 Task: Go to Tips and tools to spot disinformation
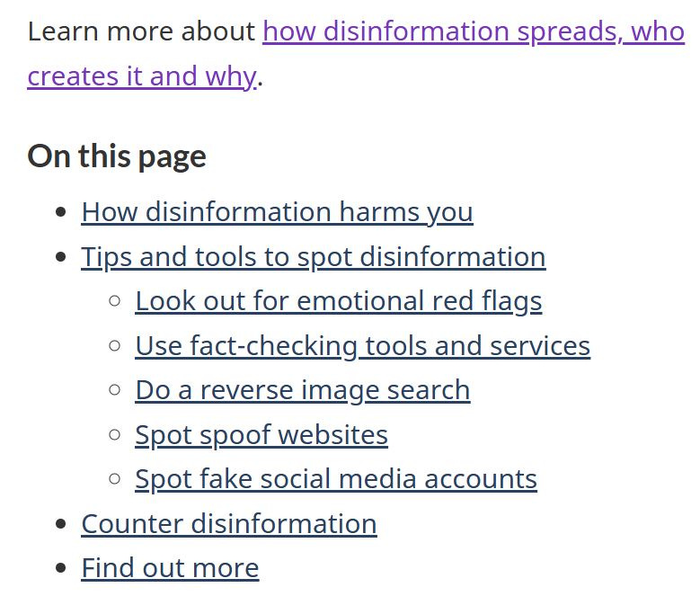point(314,257)
